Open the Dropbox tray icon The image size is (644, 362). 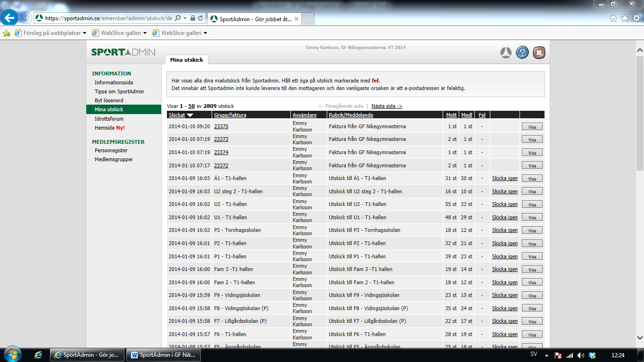[592, 355]
